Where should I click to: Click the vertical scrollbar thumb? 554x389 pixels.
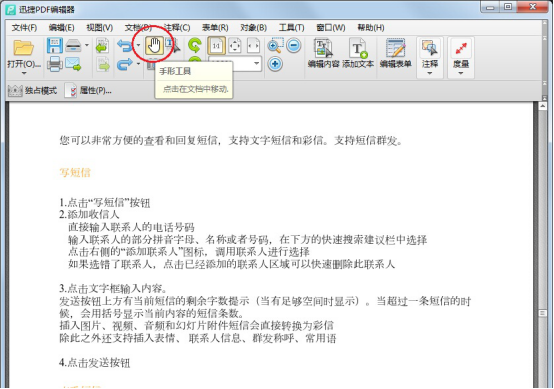coord(543,313)
